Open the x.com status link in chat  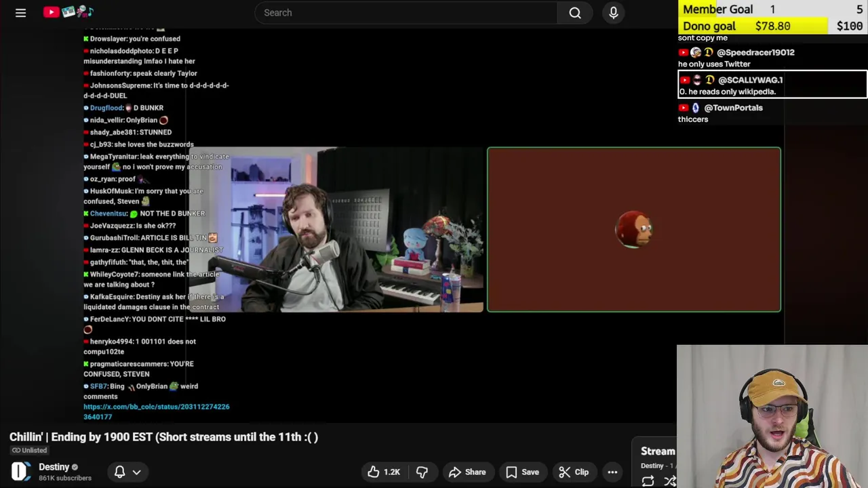click(157, 411)
